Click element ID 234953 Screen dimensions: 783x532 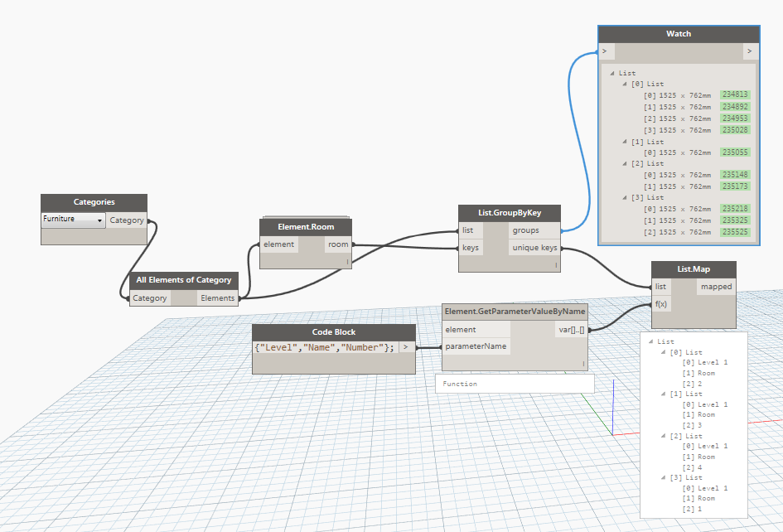(735, 118)
